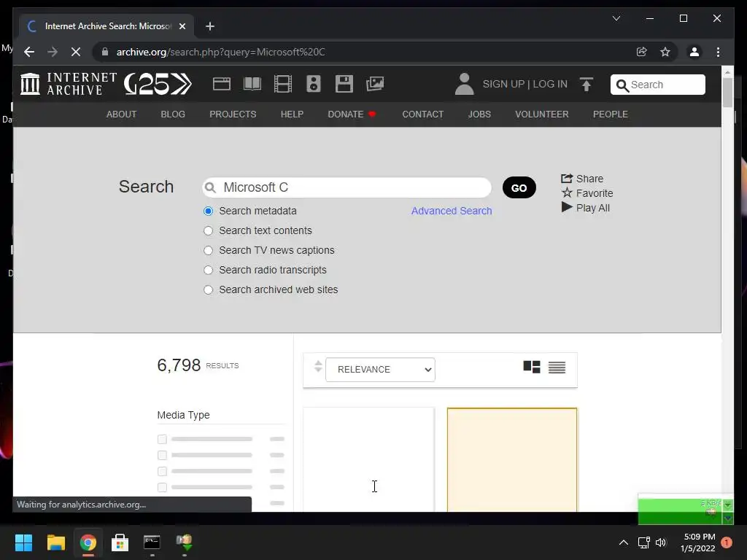Open the network icon in system tray

pos(643,542)
